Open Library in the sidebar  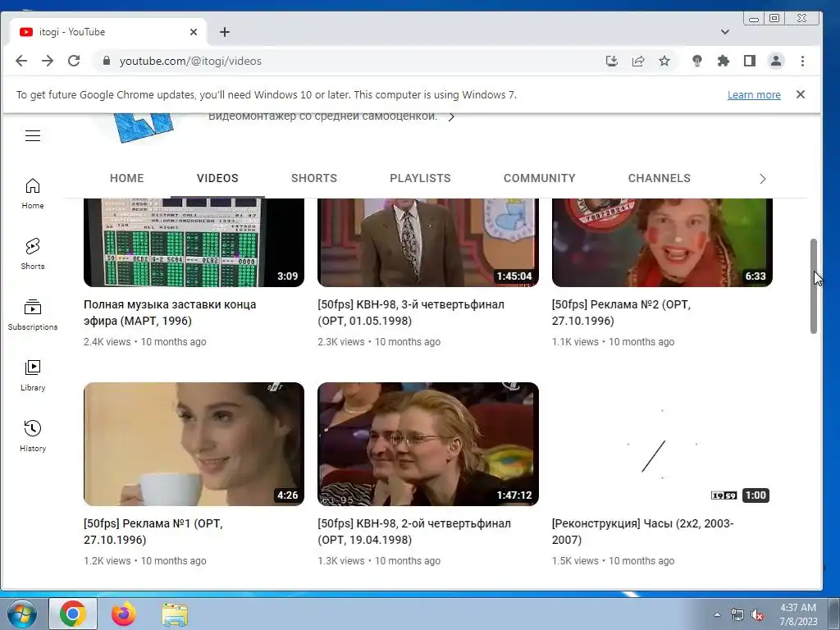(x=33, y=376)
